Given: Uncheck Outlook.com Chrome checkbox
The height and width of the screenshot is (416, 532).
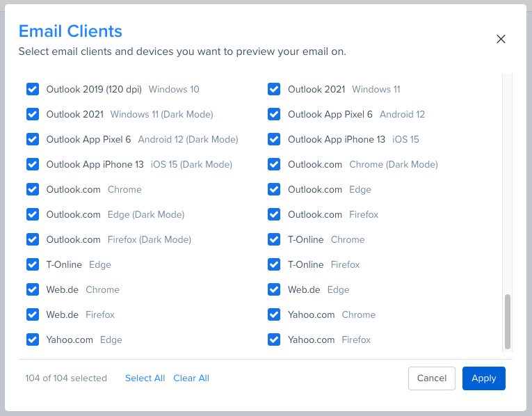Looking at the screenshot, I should [33, 189].
